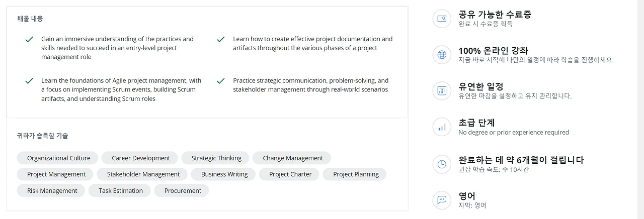Viewport: 644px width, 219px height.
Task: Click the calendar icon for flexible schedule
Action: coord(442,91)
